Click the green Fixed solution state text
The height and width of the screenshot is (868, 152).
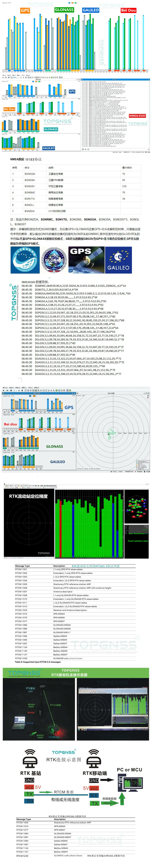138,541
